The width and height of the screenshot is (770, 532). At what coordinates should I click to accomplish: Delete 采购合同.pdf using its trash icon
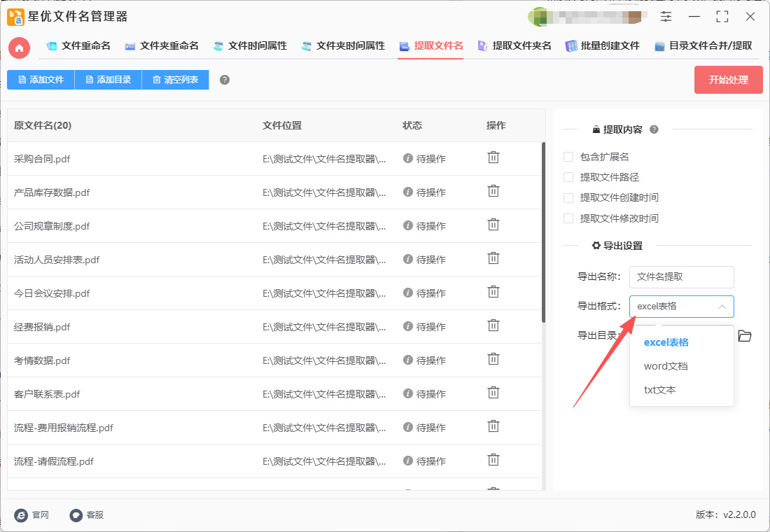(493, 157)
